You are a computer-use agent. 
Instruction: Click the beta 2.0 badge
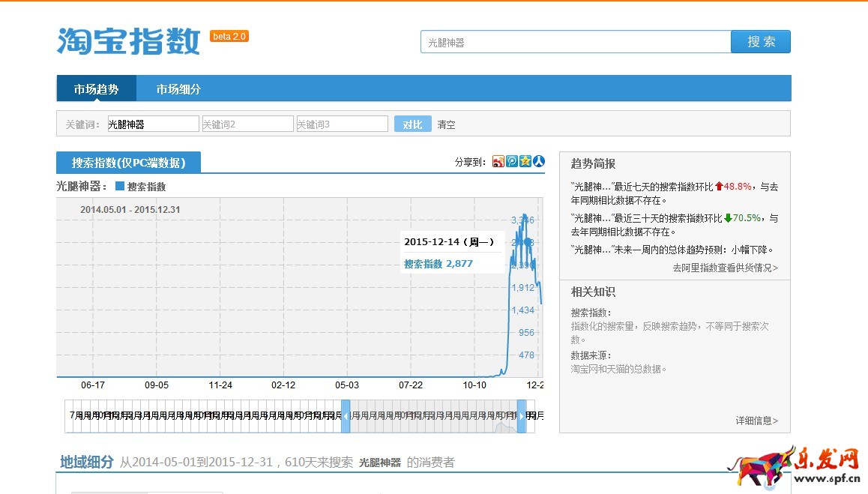coord(229,36)
